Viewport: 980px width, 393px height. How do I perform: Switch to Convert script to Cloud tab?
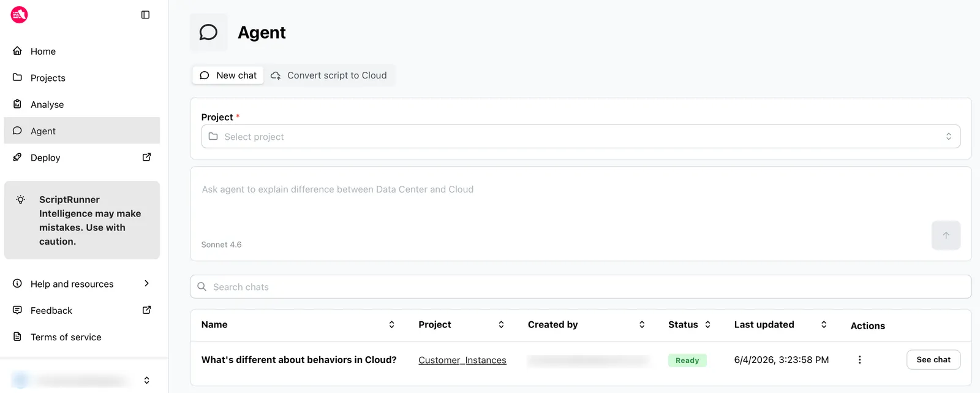(x=329, y=75)
